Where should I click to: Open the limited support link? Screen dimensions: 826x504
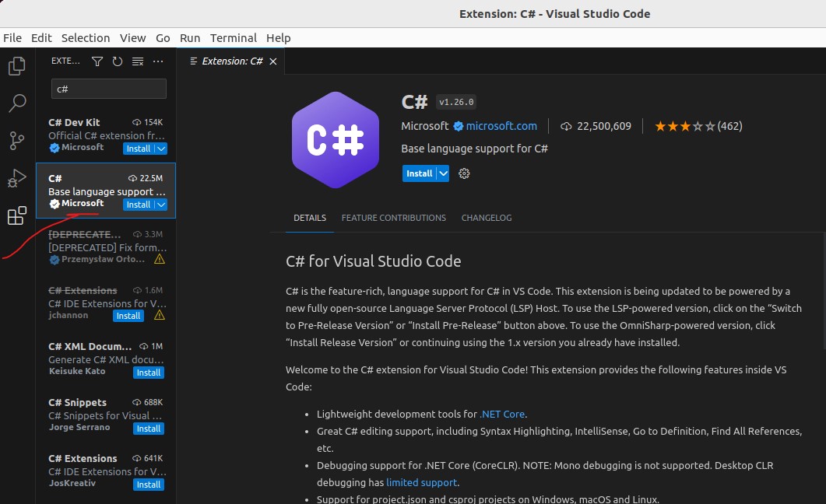(x=421, y=482)
